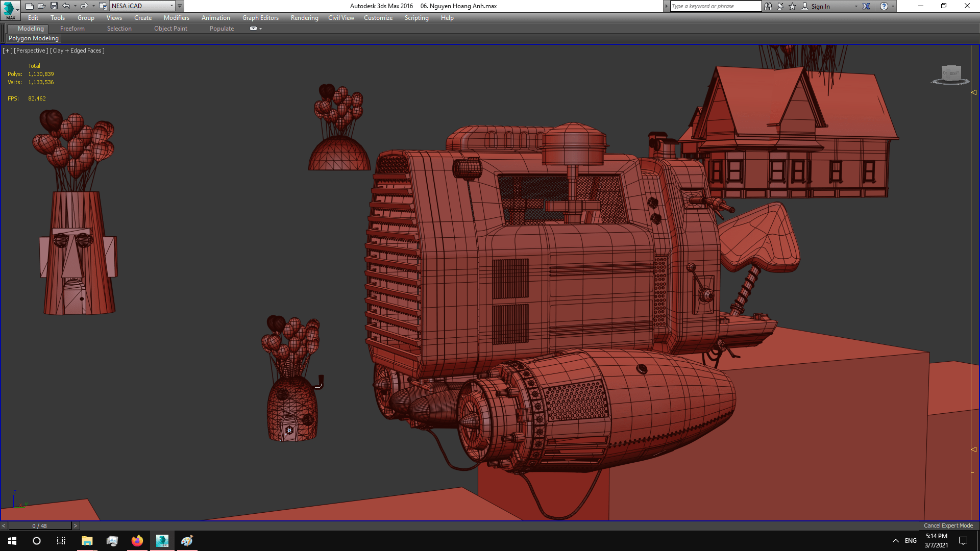Click the Sign In link

(820, 6)
